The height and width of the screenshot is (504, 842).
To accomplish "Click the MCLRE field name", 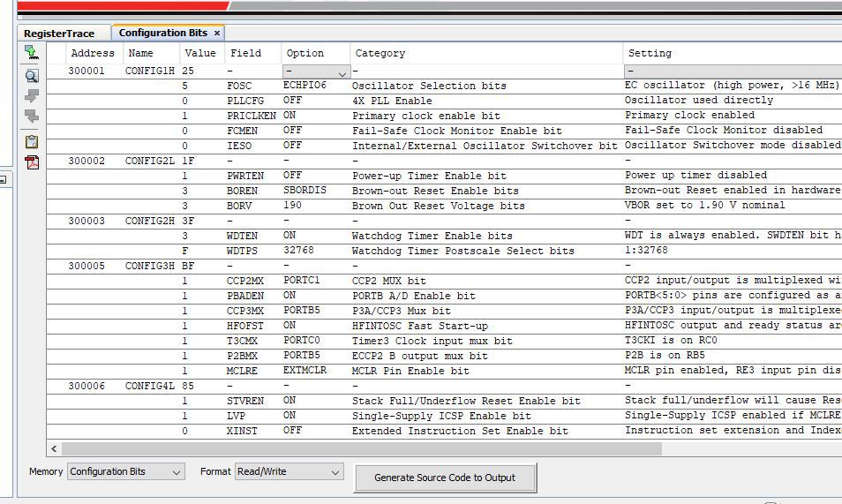I will [x=242, y=372].
